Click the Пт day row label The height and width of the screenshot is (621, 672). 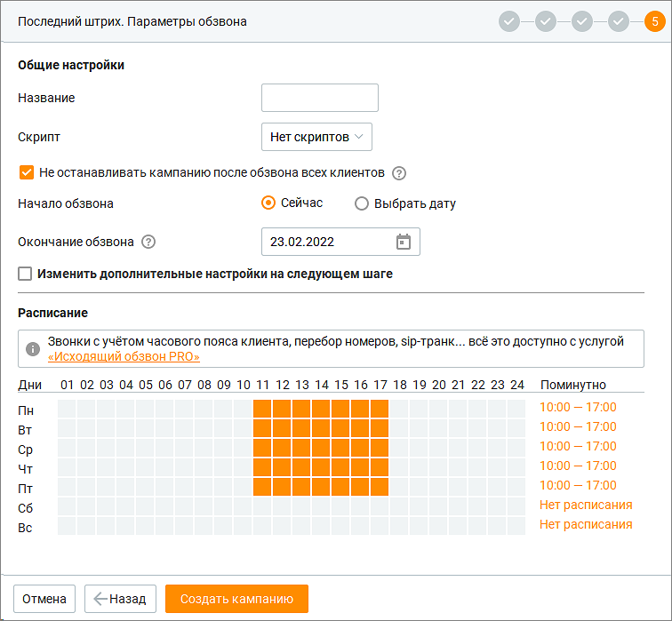pyautogui.click(x=25, y=489)
